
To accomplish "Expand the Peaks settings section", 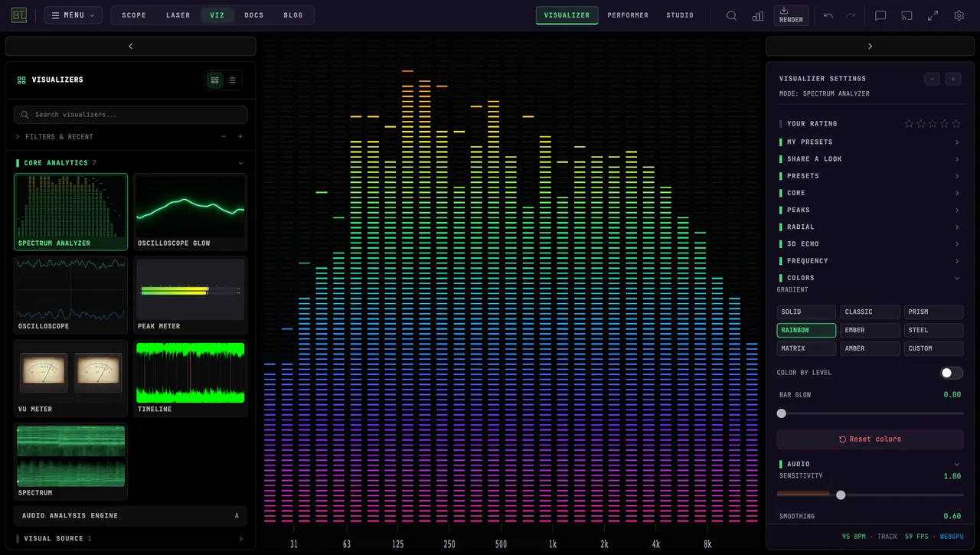I will tap(870, 210).
